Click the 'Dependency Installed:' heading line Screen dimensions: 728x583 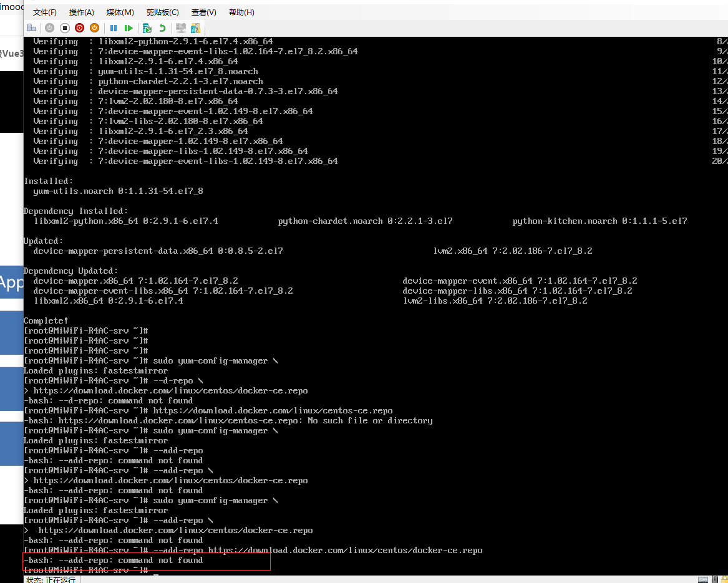tap(75, 211)
